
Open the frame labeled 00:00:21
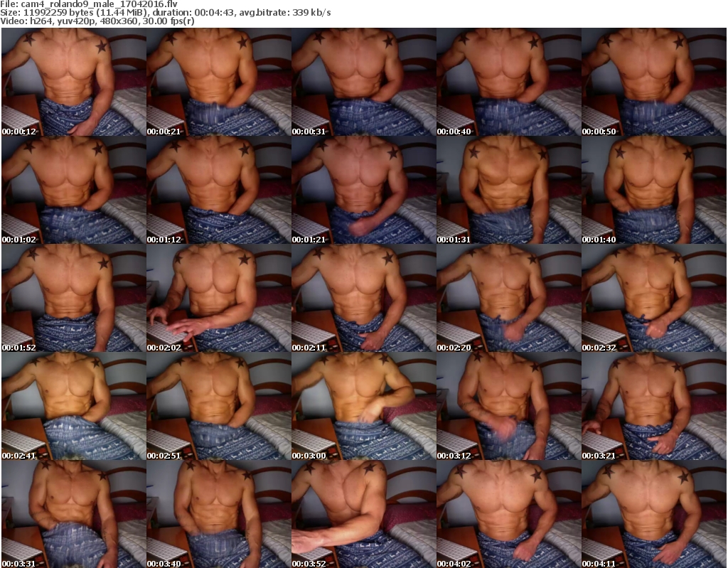coord(219,82)
